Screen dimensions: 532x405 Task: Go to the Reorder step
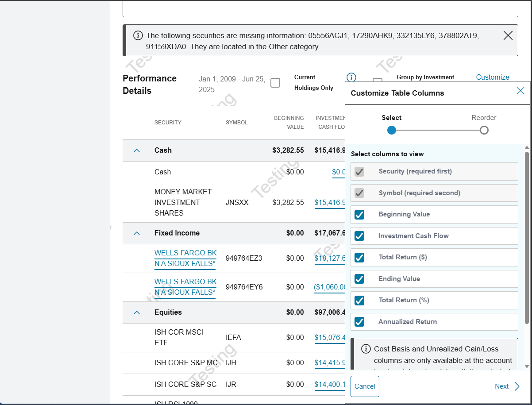click(x=484, y=130)
